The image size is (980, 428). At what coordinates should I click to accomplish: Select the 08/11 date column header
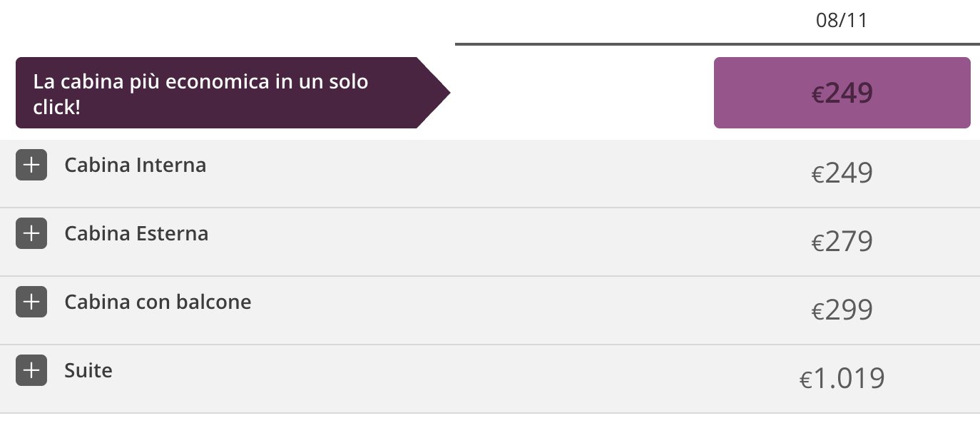coord(842,20)
